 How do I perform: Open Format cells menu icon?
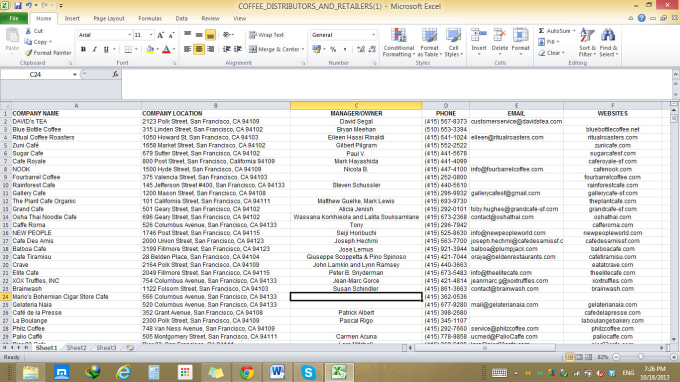[x=520, y=36]
